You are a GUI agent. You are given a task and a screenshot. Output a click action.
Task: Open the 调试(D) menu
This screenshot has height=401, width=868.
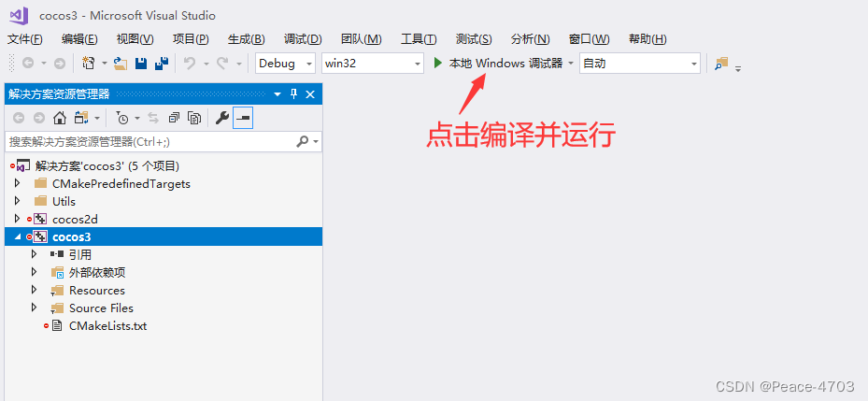[303, 39]
